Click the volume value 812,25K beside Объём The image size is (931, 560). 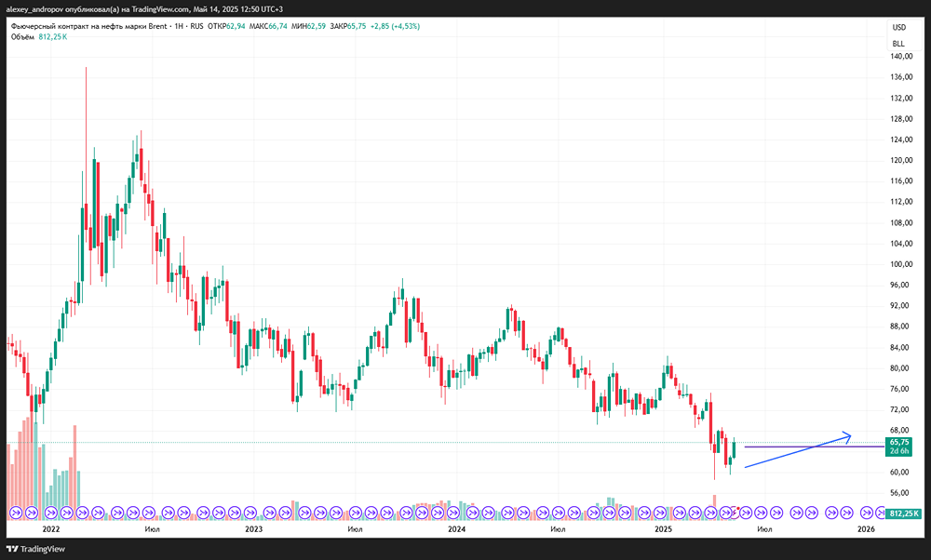tap(53, 37)
